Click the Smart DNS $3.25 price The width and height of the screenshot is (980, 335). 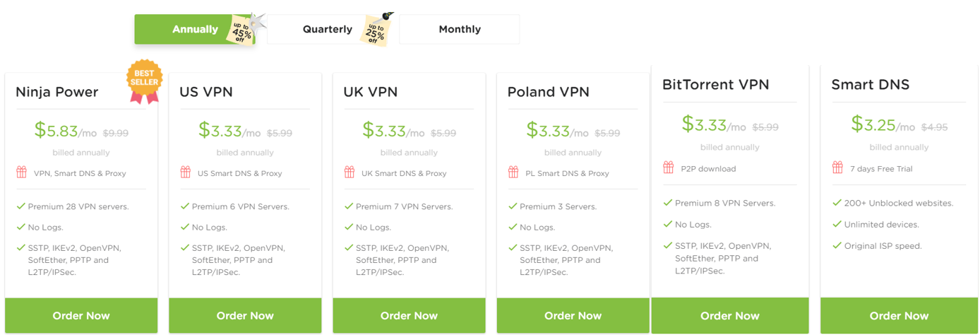pyautogui.click(x=873, y=124)
